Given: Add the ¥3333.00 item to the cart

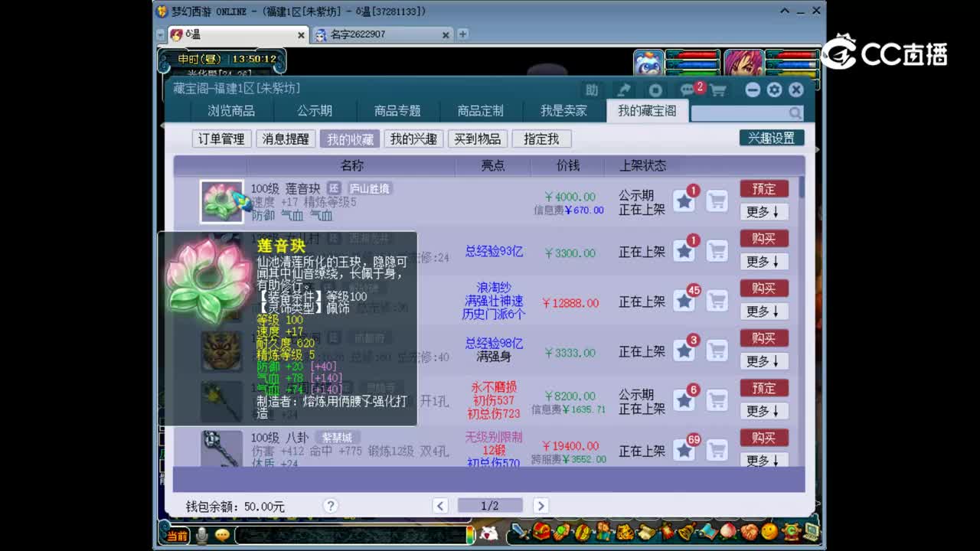Looking at the screenshot, I should coord(717,350).
